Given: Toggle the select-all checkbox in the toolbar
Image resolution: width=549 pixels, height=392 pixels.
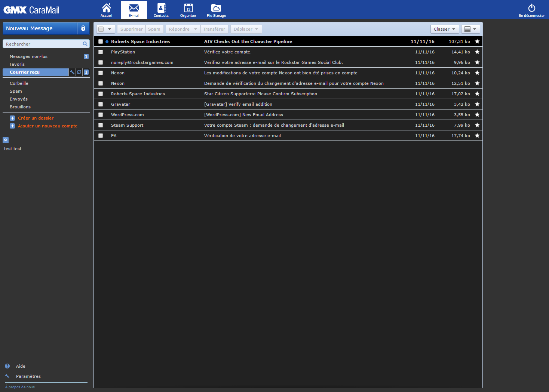Looking at the screenshot, I should click(x=101, y=29).
